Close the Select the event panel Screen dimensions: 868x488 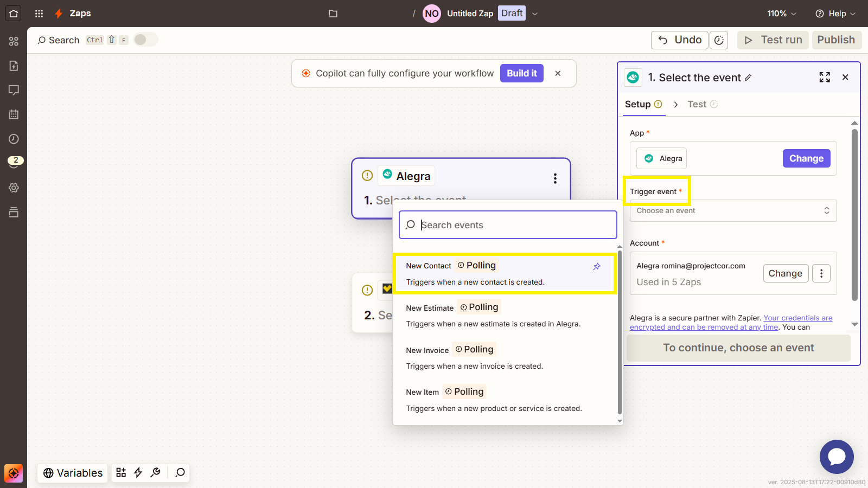[845, 78]
